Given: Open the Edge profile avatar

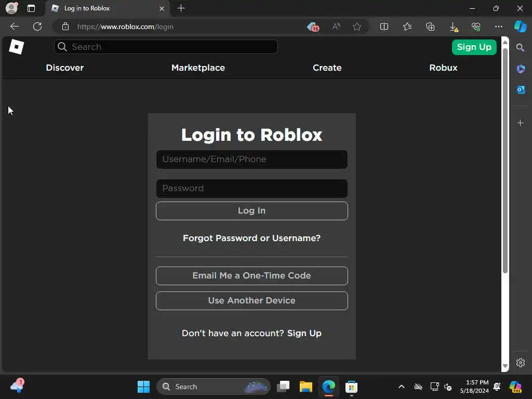Looking at the screenshot, I should pyautogui.click(x=11, y=8).
